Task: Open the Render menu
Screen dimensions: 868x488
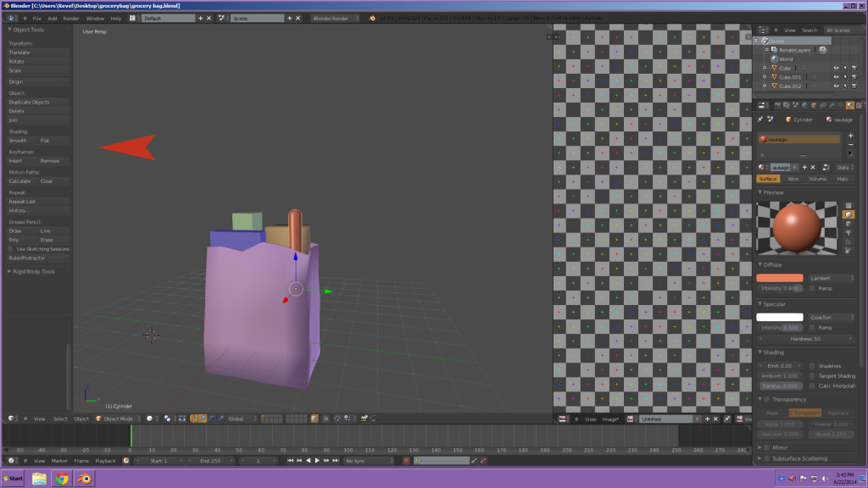Action: [x=71, y=18]
